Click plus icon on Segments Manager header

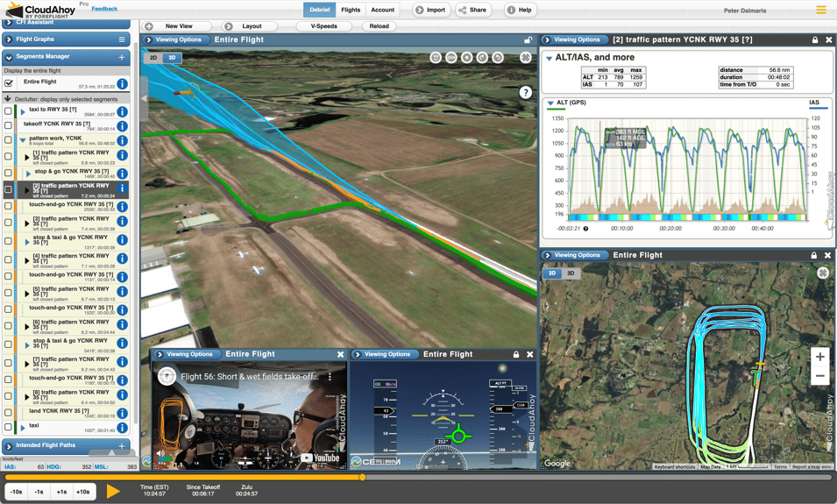point(122,57)
